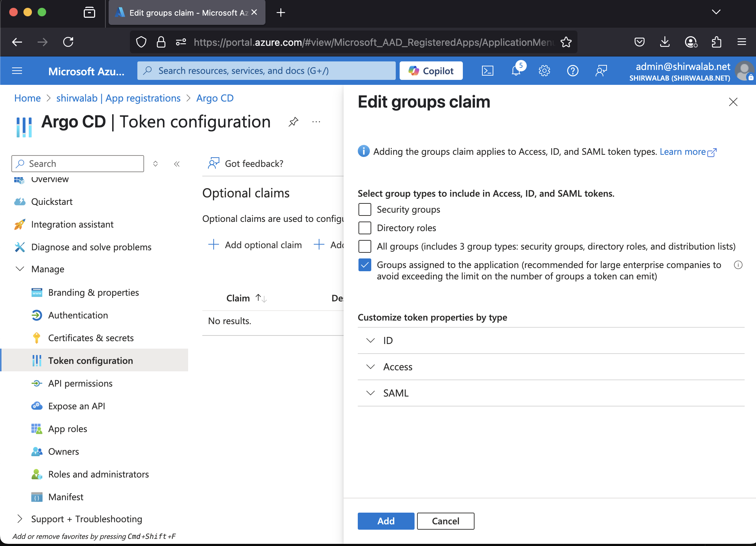This screenshot has width=756, height=546.
Task: Click the Add button to save the groups claim
Action: pyautogui.click(x=386, y=521)
